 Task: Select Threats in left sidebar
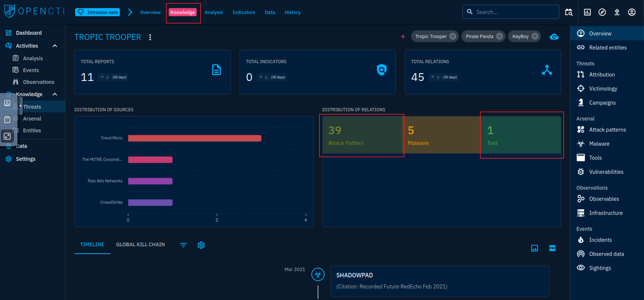[x=32, y=107]
